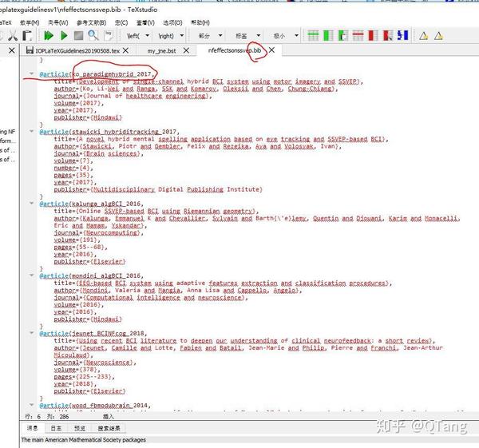Open the 部分 section dropdown
Image resolution: width=479 pixels, height=448 pixels.
click(x=220, y=36)
